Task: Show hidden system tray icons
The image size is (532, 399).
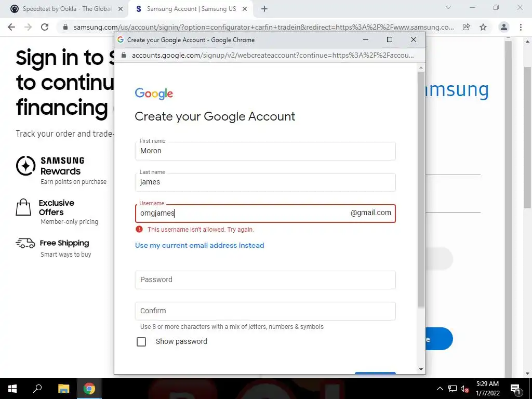Action: [x=440, y=389]
